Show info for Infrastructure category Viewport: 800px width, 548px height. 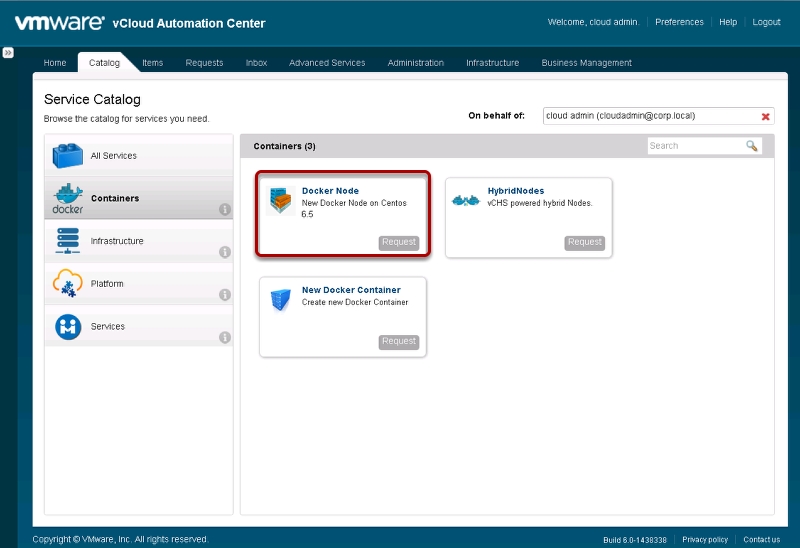click(224, 252)
